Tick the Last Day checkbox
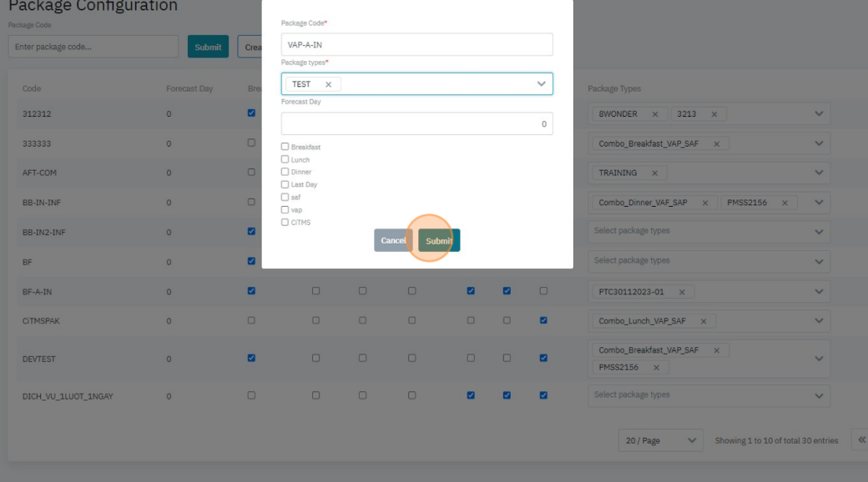This screenshot has width=868, height=482. 285,184
